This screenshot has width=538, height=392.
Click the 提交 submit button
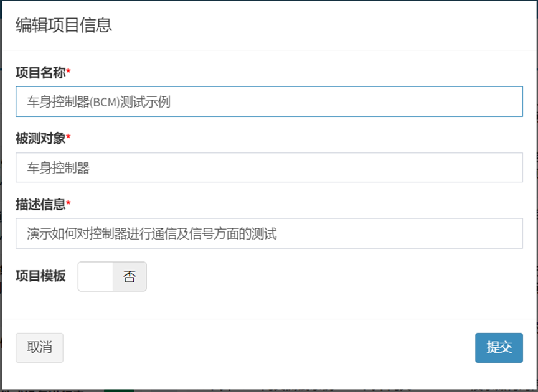tap(498, 348)
